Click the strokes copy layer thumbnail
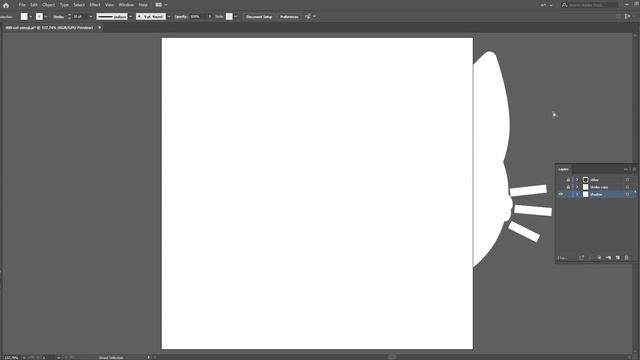This screenshot has height=360, width=640. (585, 187)
